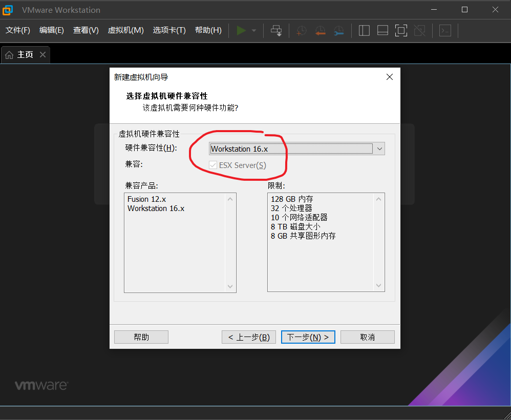Open the 编辑(E) menu

(52, 30)
